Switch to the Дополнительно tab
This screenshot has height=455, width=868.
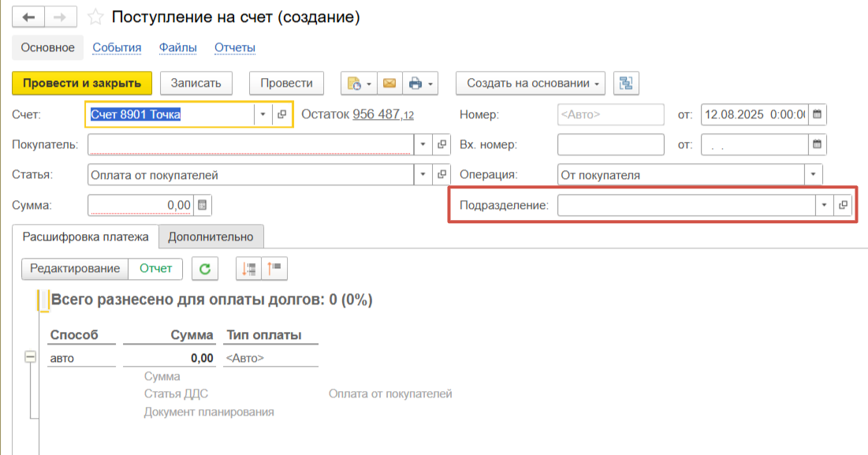point(210,237)
